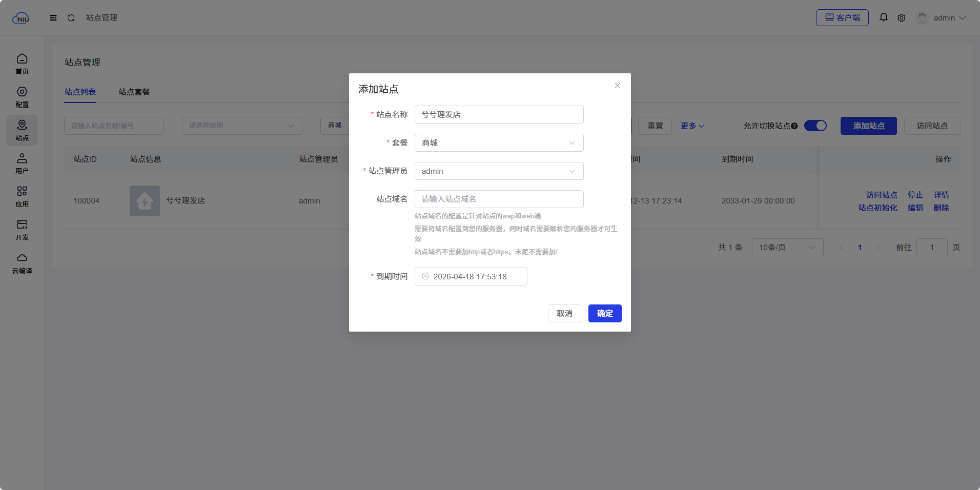Open the 应用 apps sidebar icon

click(x=22, y=196)
